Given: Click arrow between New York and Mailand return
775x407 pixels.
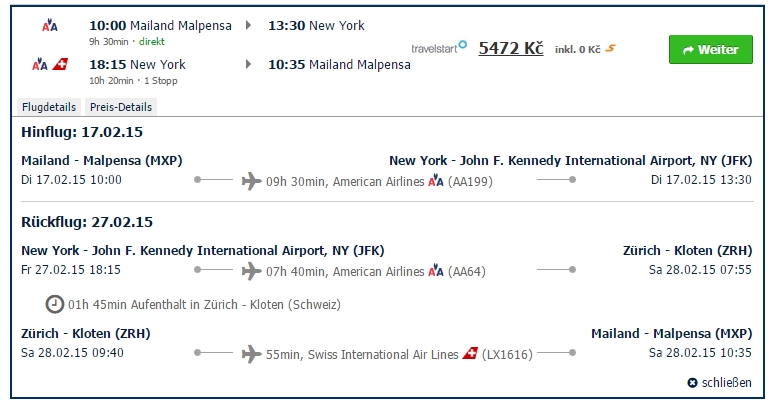Looking at the screenshot, I should [x=249, y=64].
